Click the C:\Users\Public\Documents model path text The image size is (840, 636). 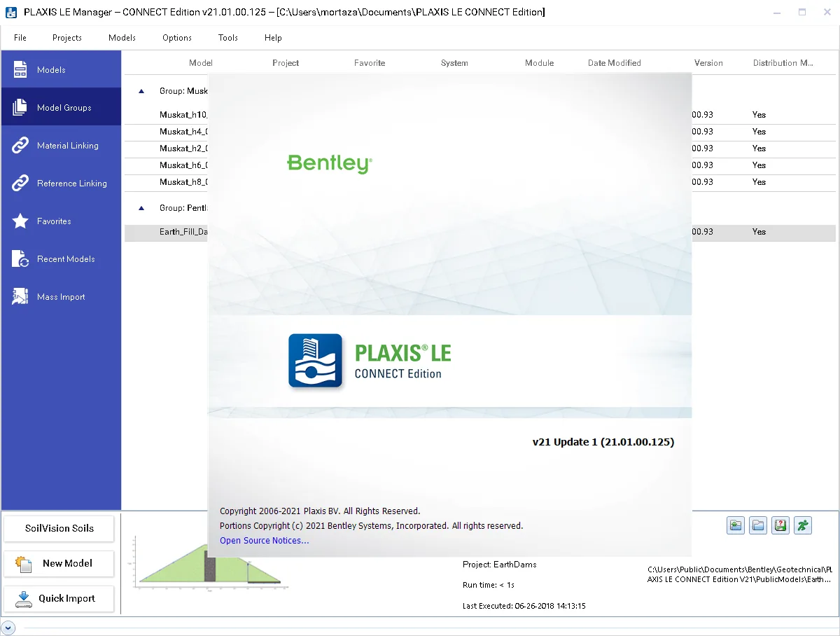click(x=740, y=574)
